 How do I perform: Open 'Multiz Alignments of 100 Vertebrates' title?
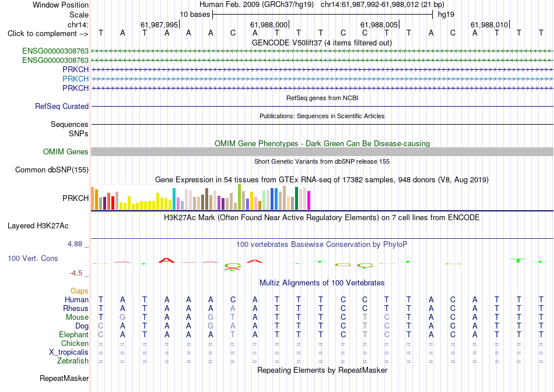322,282
